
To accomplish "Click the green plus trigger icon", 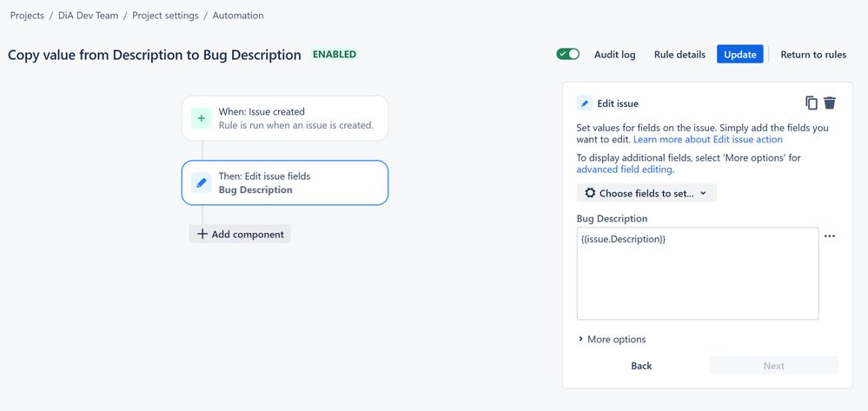I will coord(202,118).
